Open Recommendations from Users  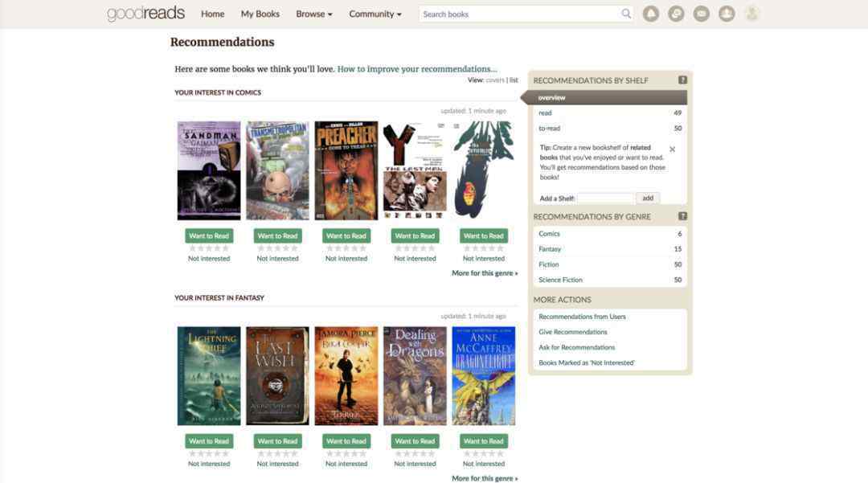pos(582,317)
